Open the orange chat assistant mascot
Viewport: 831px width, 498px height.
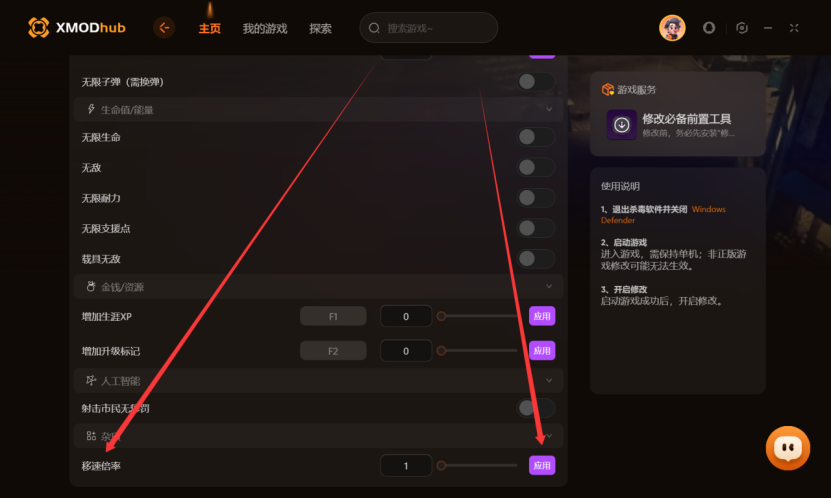point(788,448)
